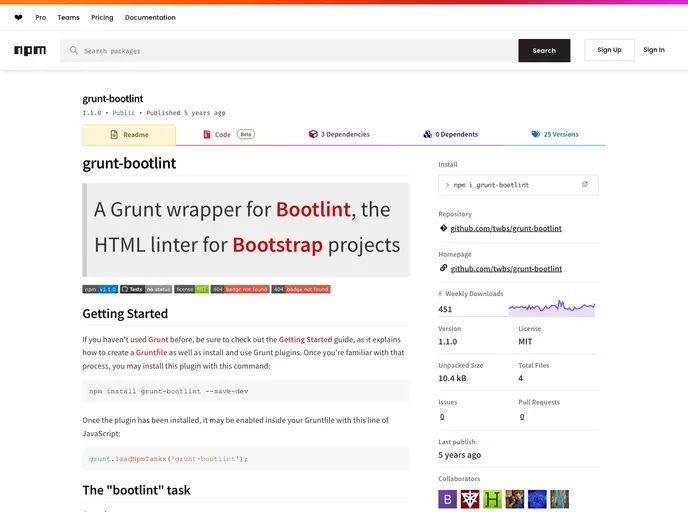This screenshot has height=512, width=688.
Task: Open the red Getting Started guide link
Action: click(x=305, y=340)
